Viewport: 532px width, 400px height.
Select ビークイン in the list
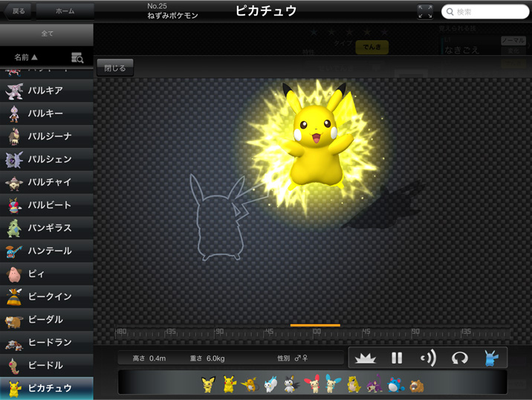tap(47, 297)
